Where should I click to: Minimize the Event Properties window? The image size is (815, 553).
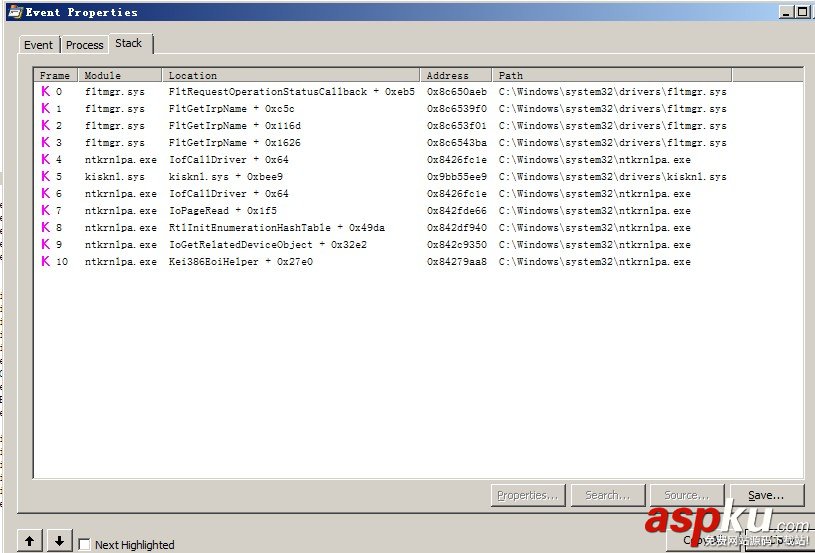coord(787,12)
